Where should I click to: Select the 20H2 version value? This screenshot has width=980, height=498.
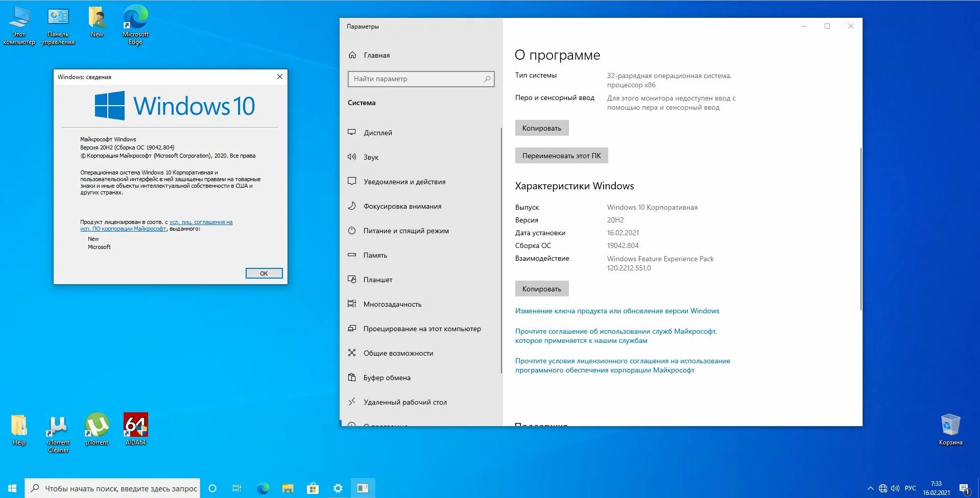615,220
